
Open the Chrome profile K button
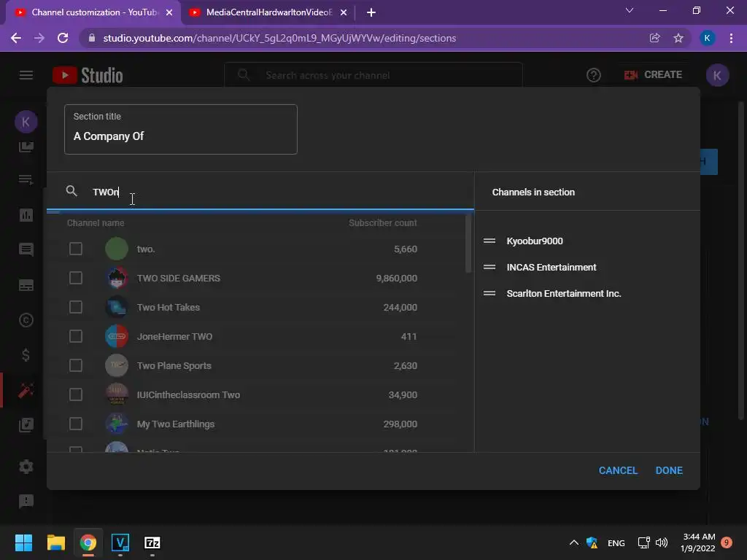708,38
